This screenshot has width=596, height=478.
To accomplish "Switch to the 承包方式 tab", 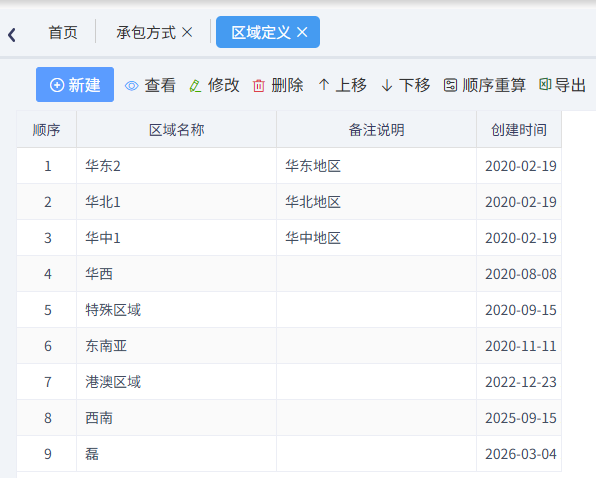I will pos(146,32).
